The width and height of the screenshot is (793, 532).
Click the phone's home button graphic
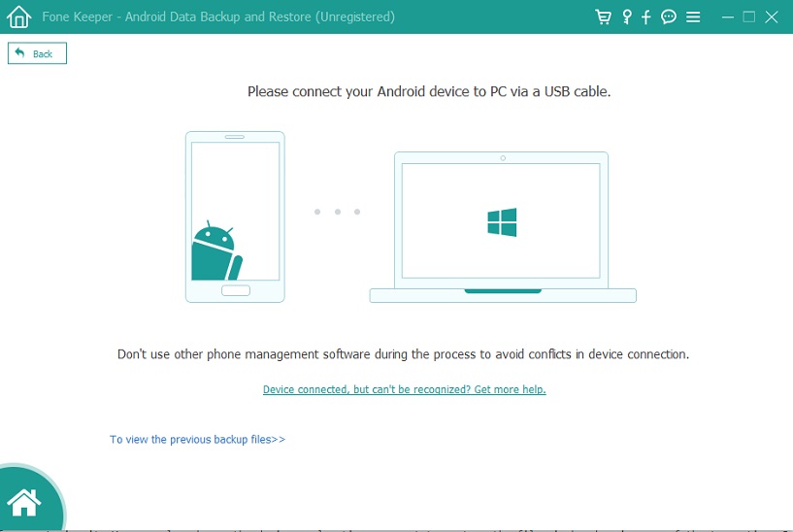click(235, 290)
